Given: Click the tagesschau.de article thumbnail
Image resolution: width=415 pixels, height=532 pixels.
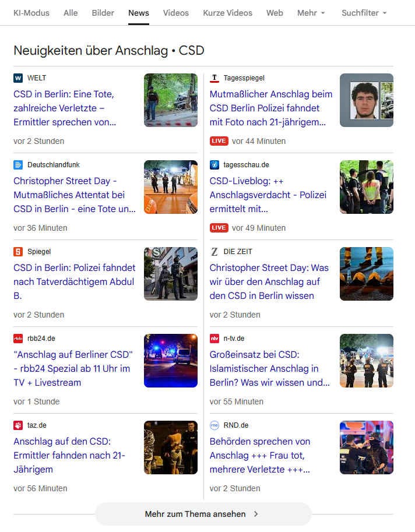Looking at the screenshot, I should [367, 187].
